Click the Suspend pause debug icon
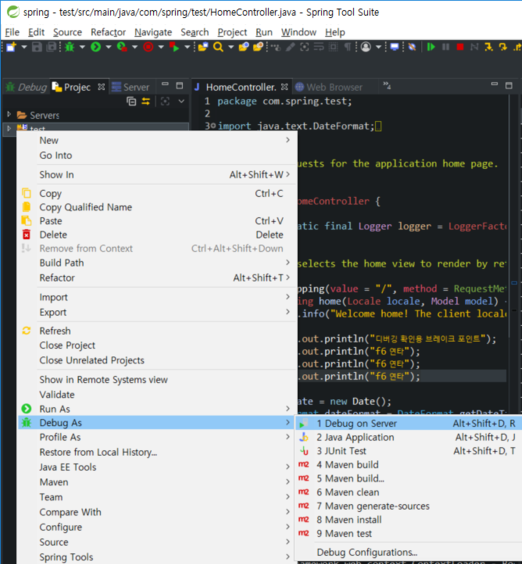The width and height of the screenshot is (522, 564). tap(446, 47)
